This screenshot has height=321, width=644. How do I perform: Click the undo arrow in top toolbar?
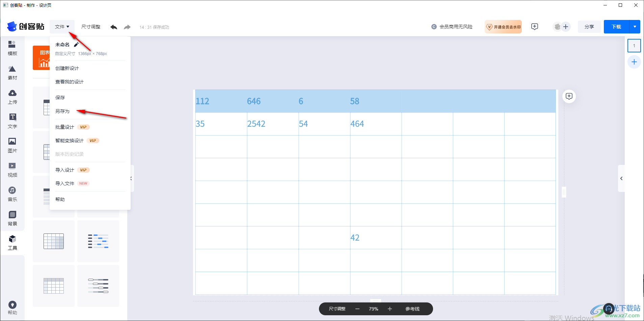[114, 27]
